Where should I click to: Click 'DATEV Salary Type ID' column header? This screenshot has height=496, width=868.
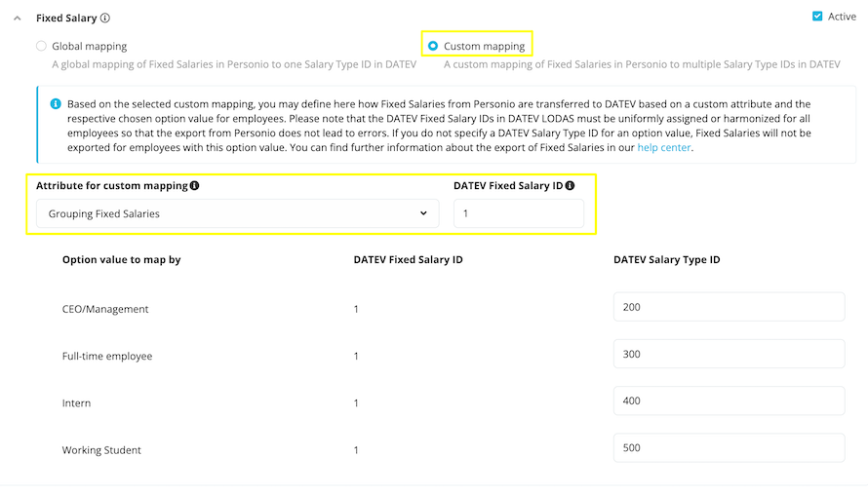(x=666, y=260)
